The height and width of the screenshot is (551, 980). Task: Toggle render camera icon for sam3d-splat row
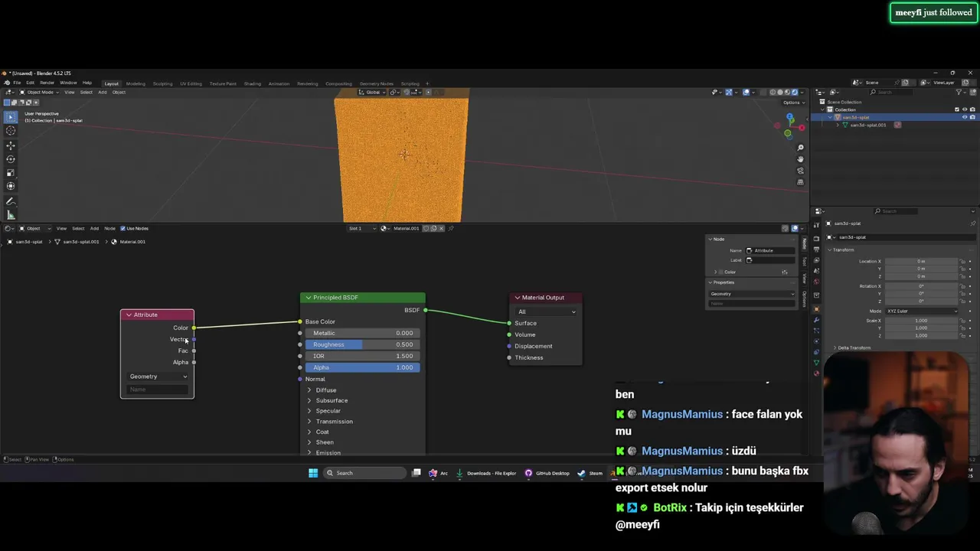click(972, 117)
